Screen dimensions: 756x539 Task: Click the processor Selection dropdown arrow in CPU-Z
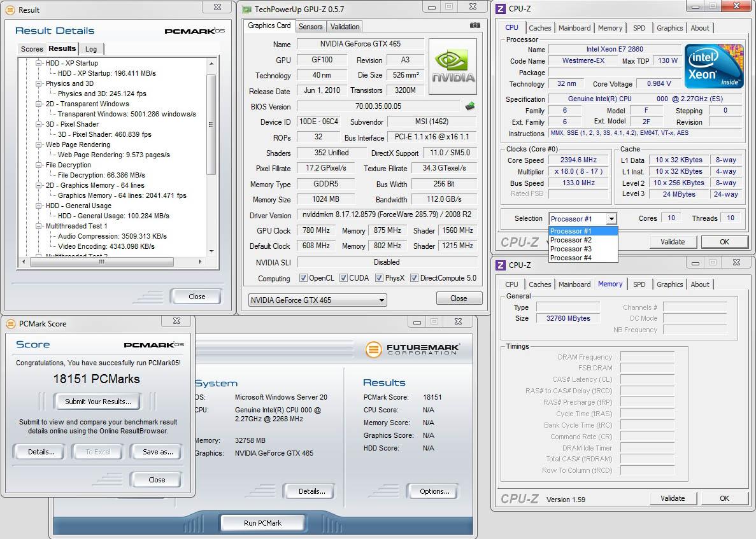(611, 219)
